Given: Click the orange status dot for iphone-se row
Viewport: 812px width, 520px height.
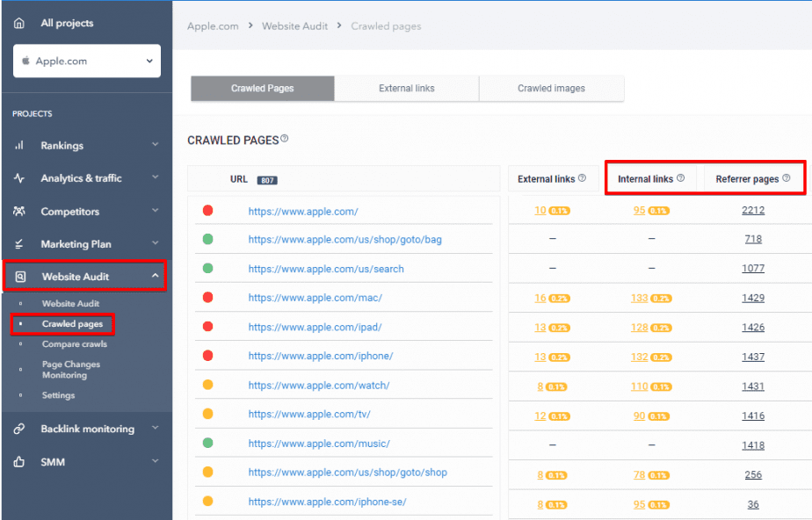Looking at the screenshot, I should pos(207,501).
